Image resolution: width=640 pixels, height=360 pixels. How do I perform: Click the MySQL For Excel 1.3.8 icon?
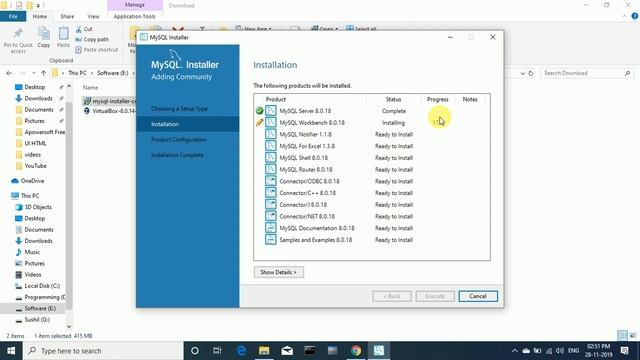point(271,146)
